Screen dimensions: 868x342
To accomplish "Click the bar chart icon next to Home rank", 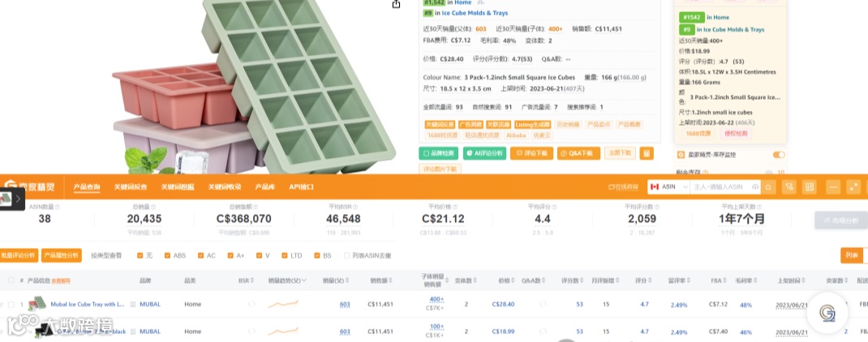I will click(480, 2).
